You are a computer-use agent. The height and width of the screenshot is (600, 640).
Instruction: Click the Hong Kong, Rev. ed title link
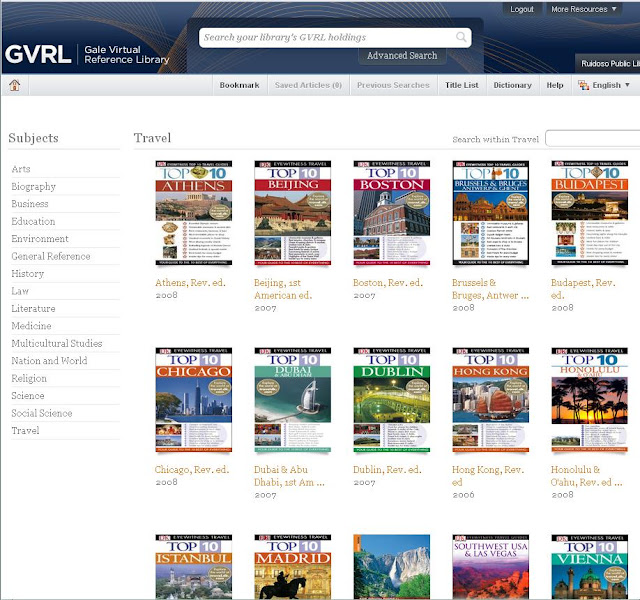488,476
